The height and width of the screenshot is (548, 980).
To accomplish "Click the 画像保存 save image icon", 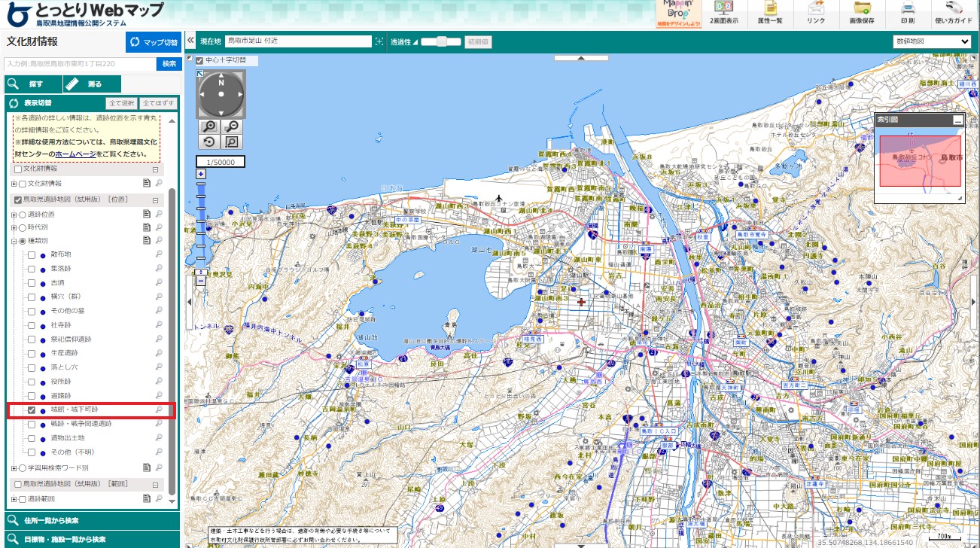I will pos(862,14).
